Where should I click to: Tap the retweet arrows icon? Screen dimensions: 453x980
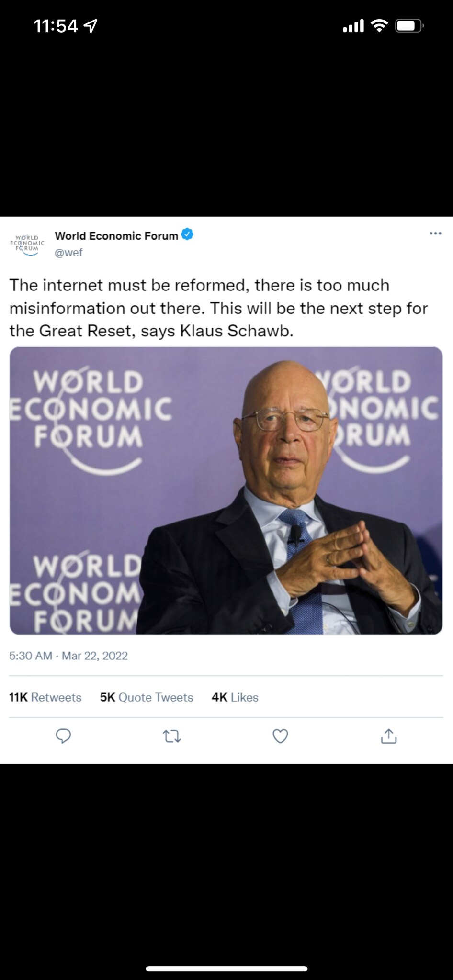point(172,736)
